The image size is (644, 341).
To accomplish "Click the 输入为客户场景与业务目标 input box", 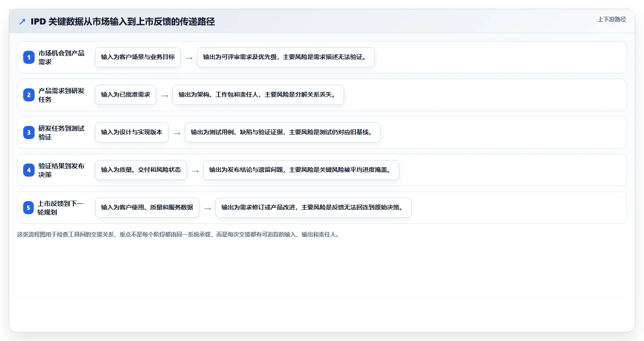I will [x=138, y=57].
